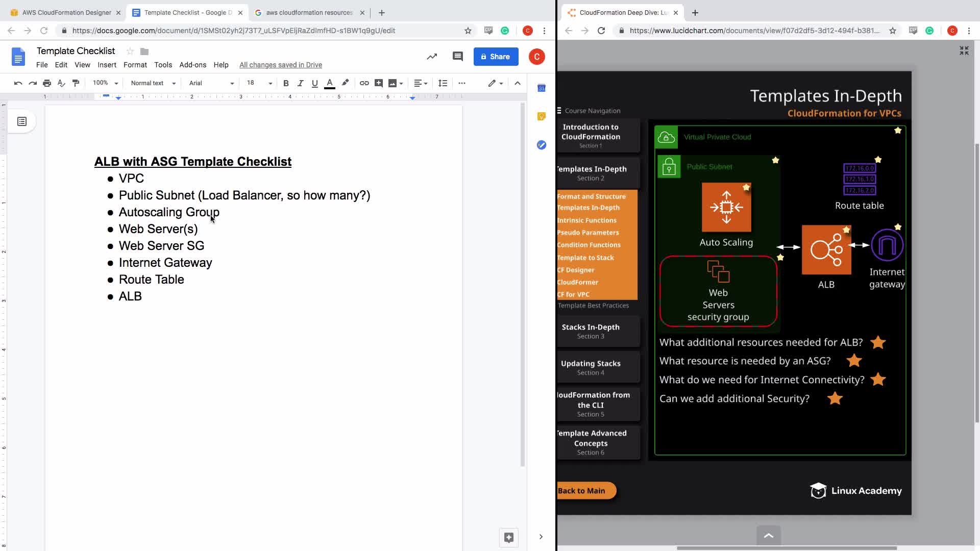Click the paint format roller icon
Screen dimensions: 980x551
pos(76,83)
